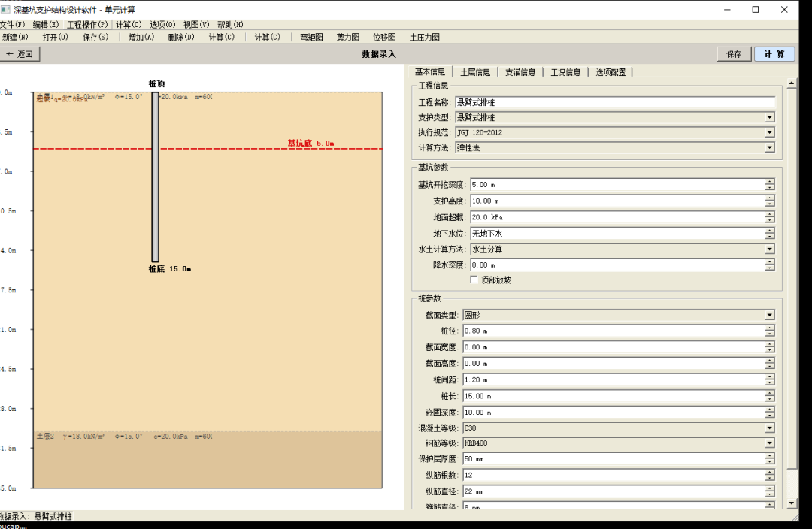The height and width of the screenshot is (529, 812).
Task: Decrease 支护高度 with its down arrow
Action: tap(770, 204)
